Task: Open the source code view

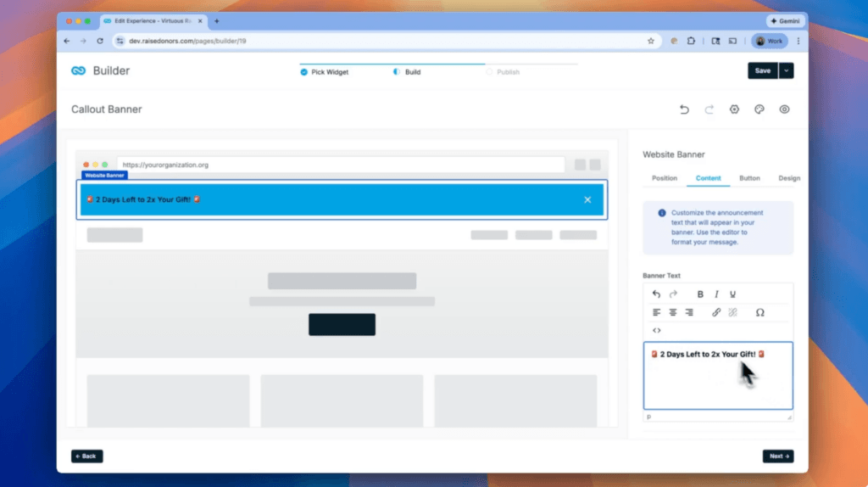Action: (657, 330)
